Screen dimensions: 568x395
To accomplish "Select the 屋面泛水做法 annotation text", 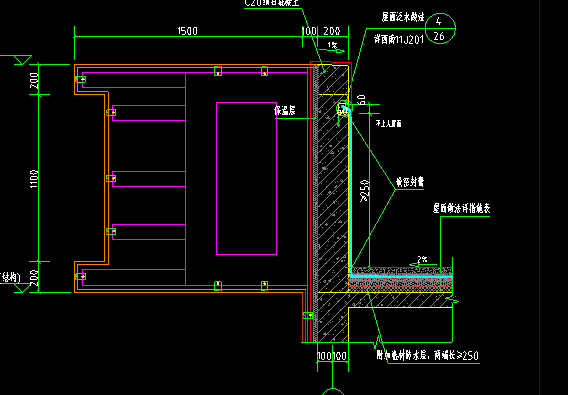I will point(403,17).
